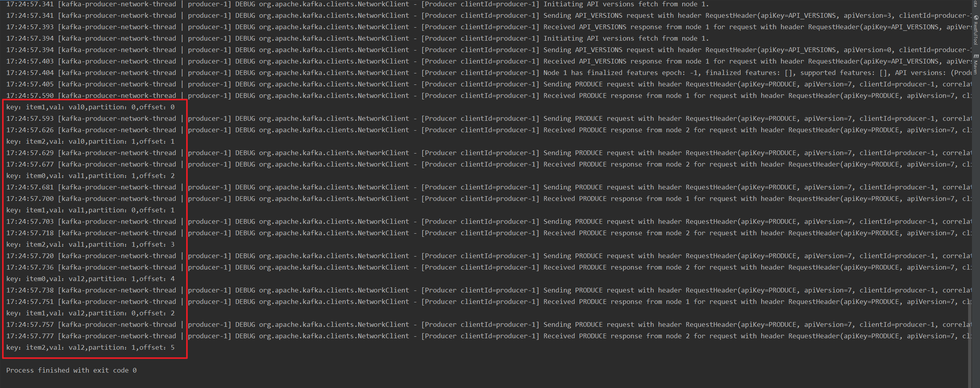Click the log line timestamped 17:24:57.403
This screenshot has width=980, height=388.
point(489,61)
